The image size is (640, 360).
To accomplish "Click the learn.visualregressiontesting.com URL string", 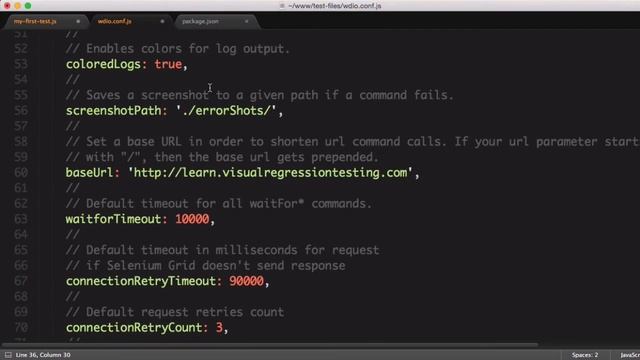I will (270, 173).
